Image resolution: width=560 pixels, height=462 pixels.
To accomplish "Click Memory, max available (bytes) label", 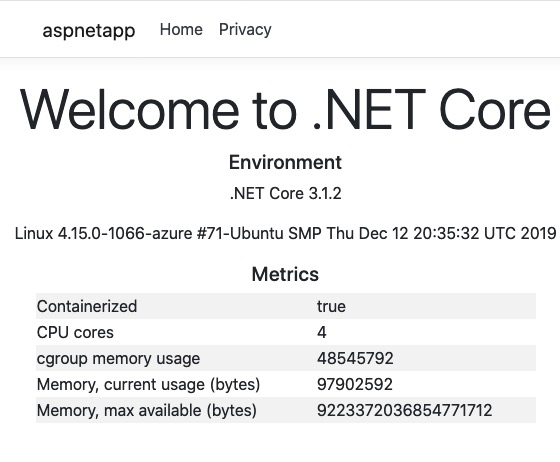I will point(146,411).
